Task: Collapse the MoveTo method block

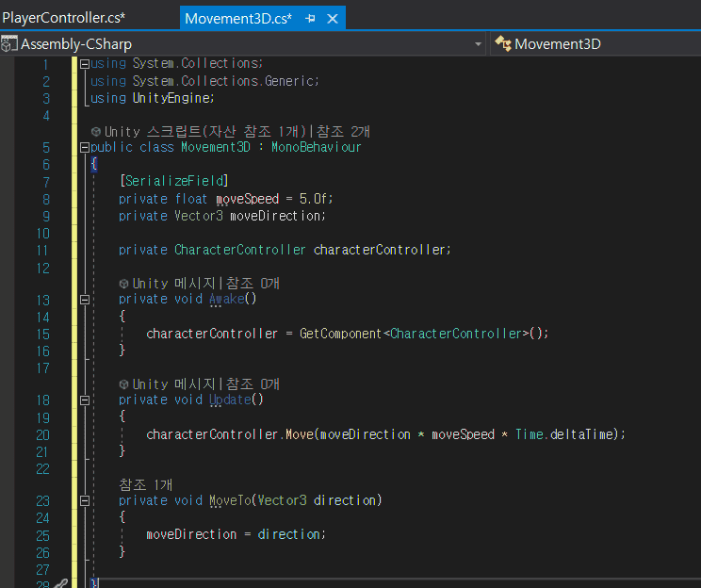Action: click(x=85, y=500)
